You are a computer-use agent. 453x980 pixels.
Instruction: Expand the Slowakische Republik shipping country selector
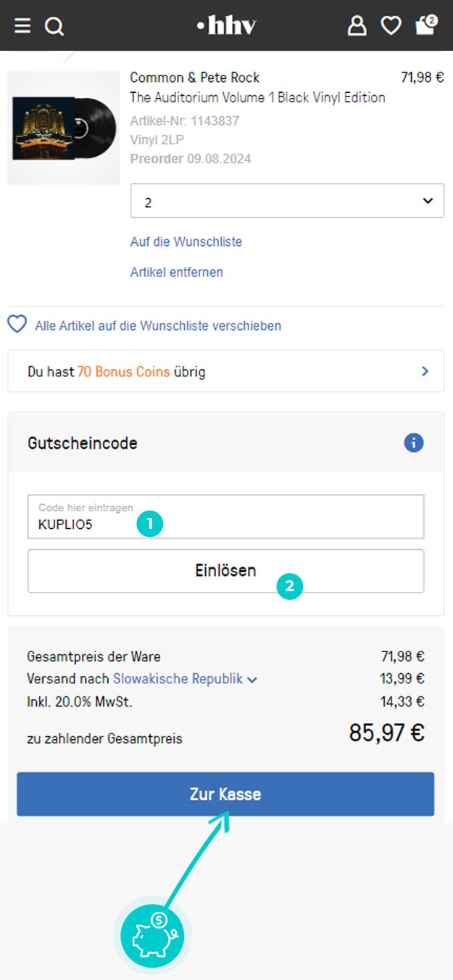coord(185,679)
